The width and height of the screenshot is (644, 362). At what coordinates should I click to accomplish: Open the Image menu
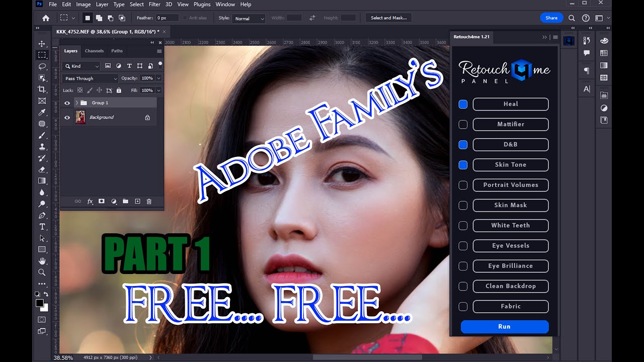pos(84,4)
